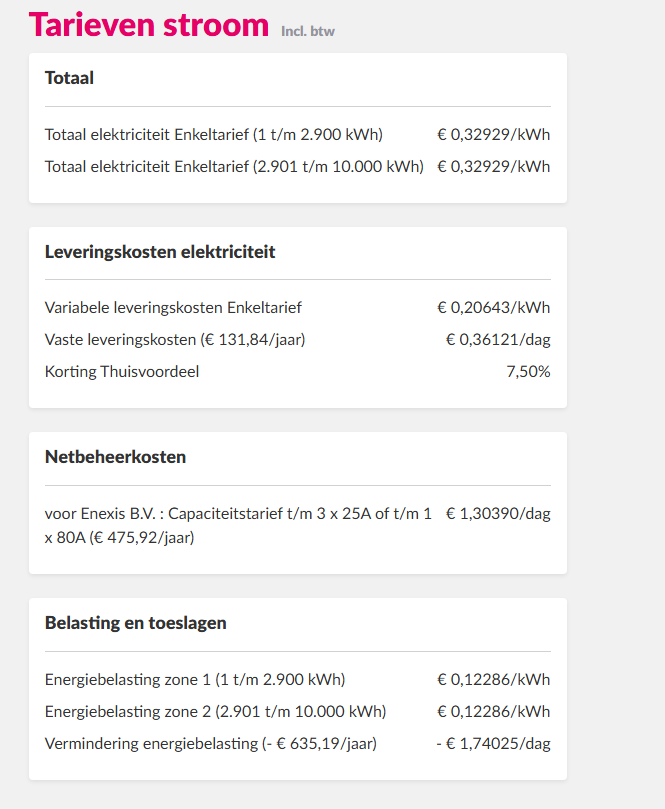The image size is (665, 809).
Task: Click the Energiebelasting zone 2 label
Action: coord(215,712)
